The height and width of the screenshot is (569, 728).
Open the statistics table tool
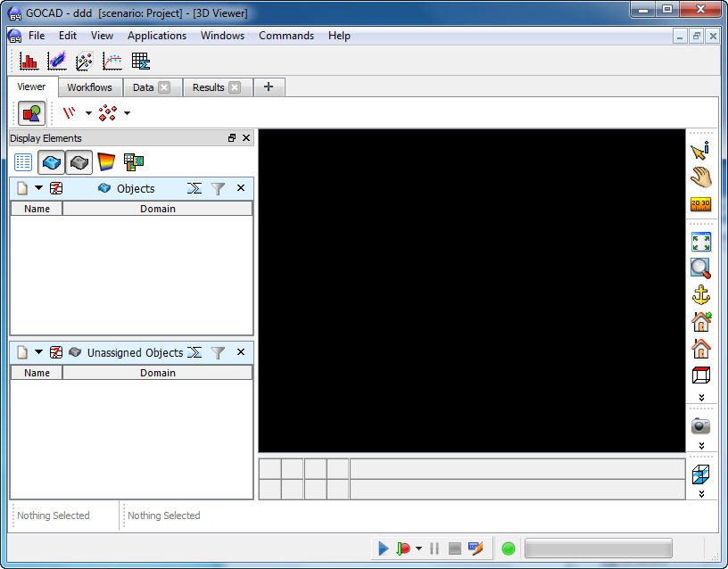coord(140,61)
